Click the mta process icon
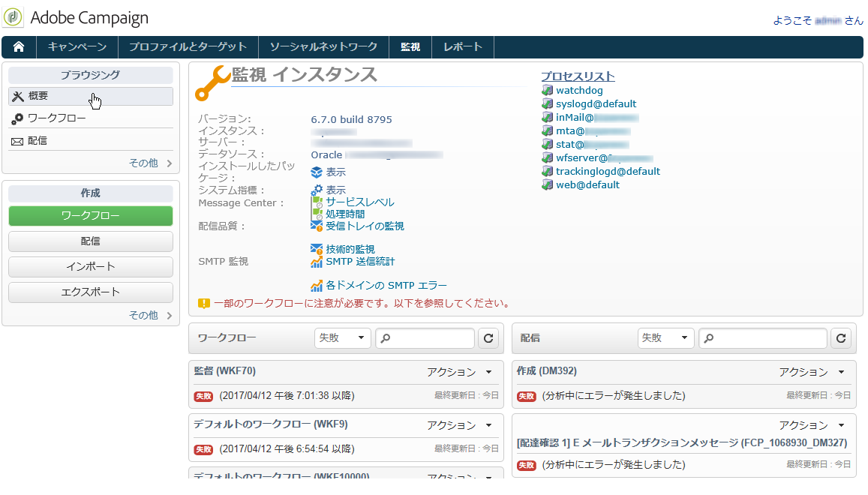Screen dimensions: 868x495 tap(547, 131)
